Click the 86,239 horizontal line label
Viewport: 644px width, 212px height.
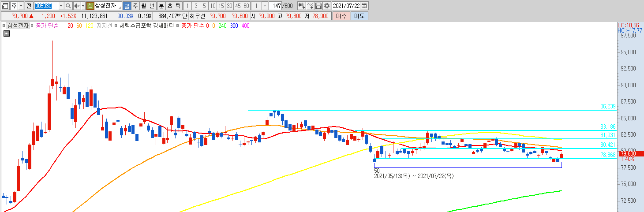point(607,107)
